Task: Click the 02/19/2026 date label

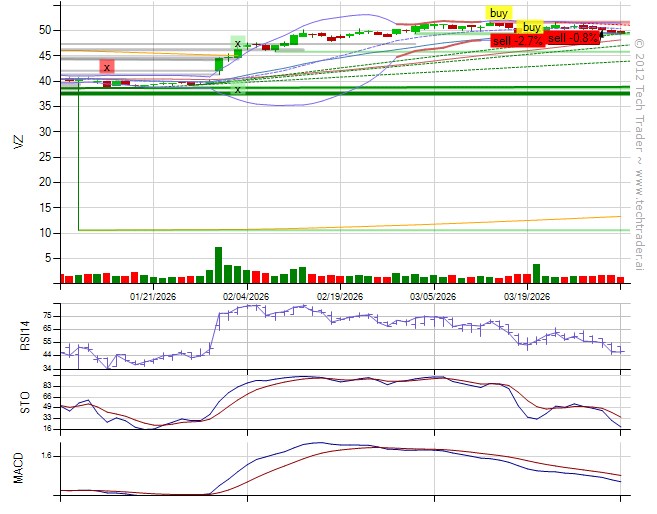Action: coord(340,296)
